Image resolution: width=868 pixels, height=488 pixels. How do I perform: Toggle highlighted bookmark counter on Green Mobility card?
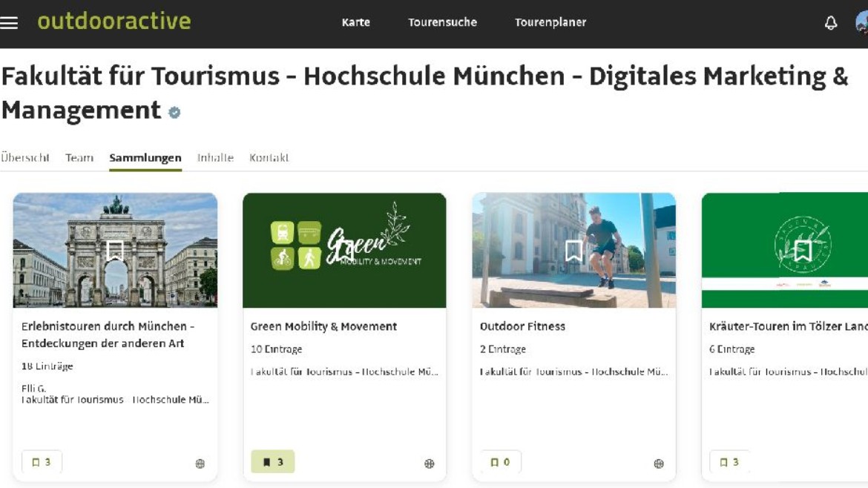pyautogui.click(x=273, y=462)
